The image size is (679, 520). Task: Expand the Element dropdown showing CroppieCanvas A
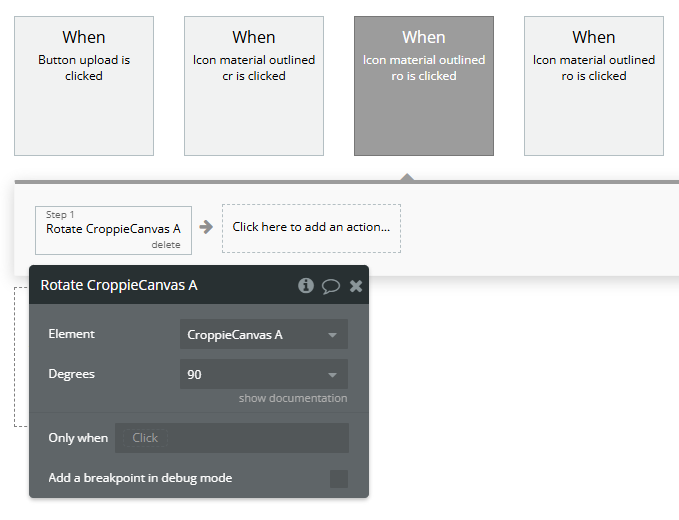click(x=264, y=335)
